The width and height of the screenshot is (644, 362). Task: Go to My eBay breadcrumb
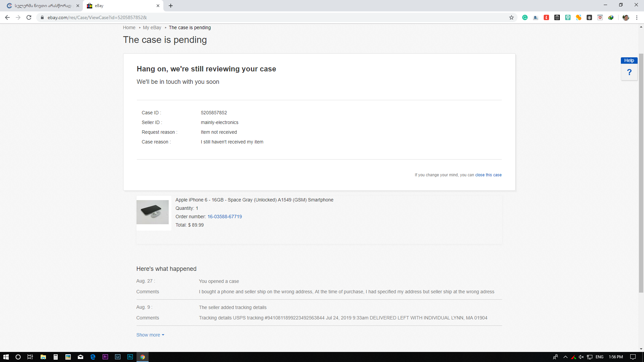click(152, 27)
